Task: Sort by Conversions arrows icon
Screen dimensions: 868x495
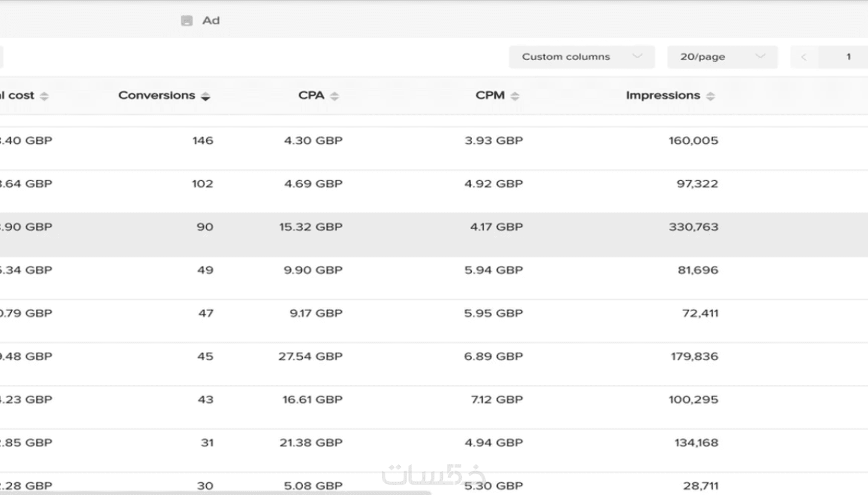Action: (x=205, y=96)
